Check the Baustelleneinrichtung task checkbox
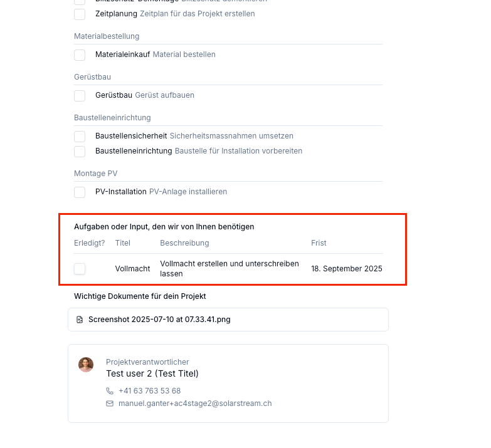 (80, 151)
